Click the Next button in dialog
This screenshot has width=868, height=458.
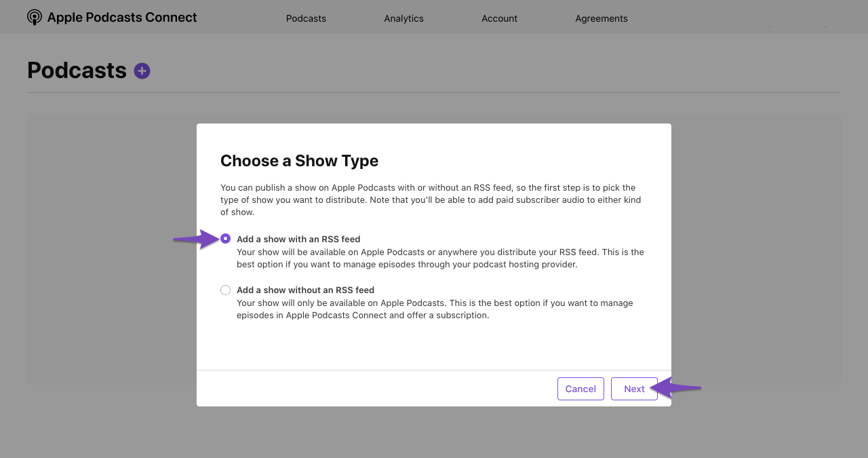[634, 389]
